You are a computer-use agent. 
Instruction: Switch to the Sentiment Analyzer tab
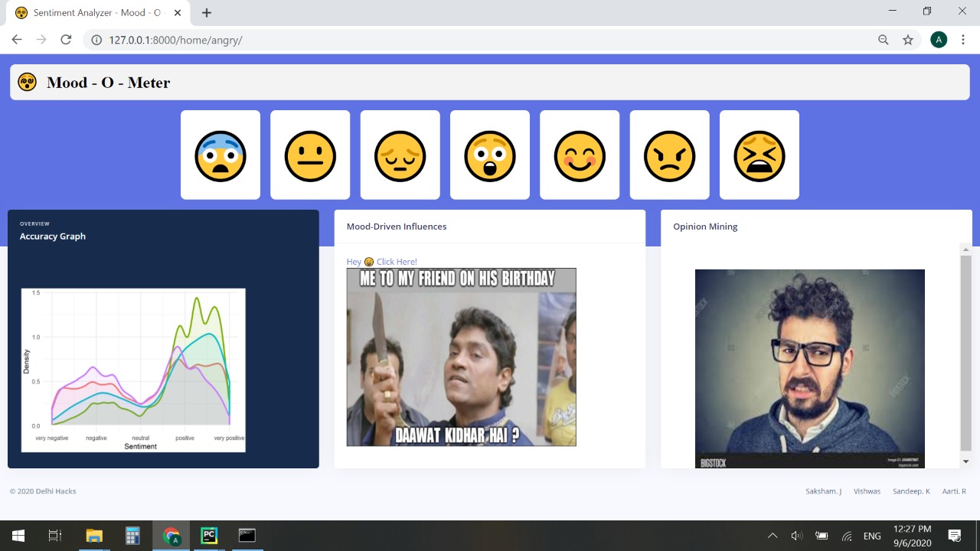coord(98,13)
